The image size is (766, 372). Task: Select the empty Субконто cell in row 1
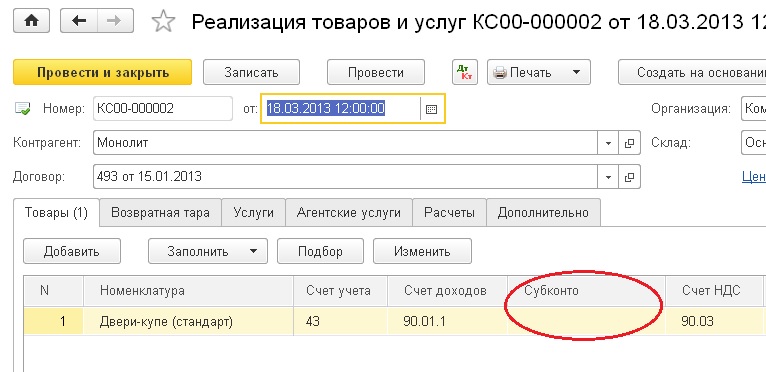(x=586, y=321)
